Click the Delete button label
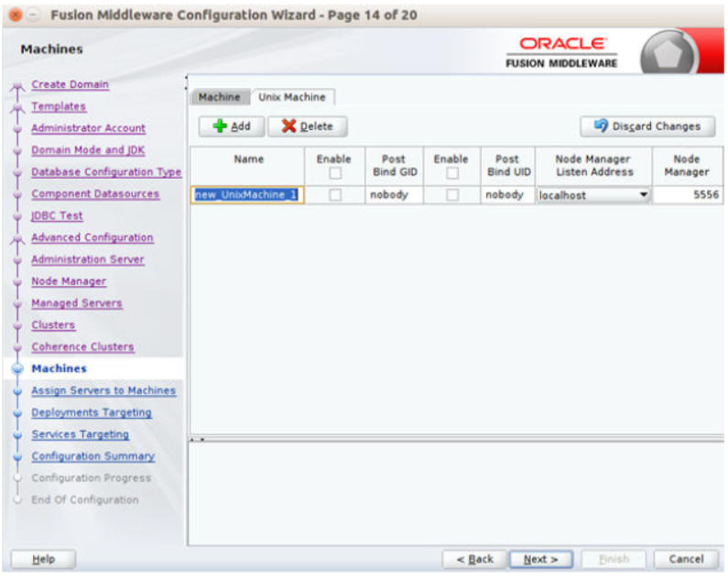 316,126
